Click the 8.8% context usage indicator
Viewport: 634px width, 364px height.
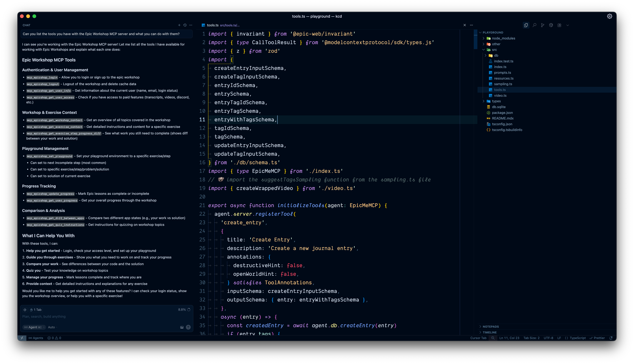click(184, 310)
